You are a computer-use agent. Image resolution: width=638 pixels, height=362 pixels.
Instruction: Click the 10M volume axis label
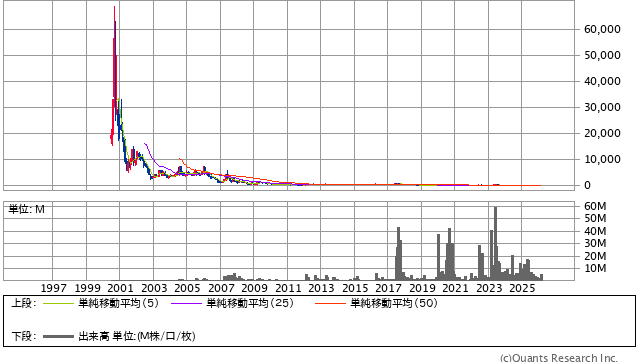pos(595,268)
